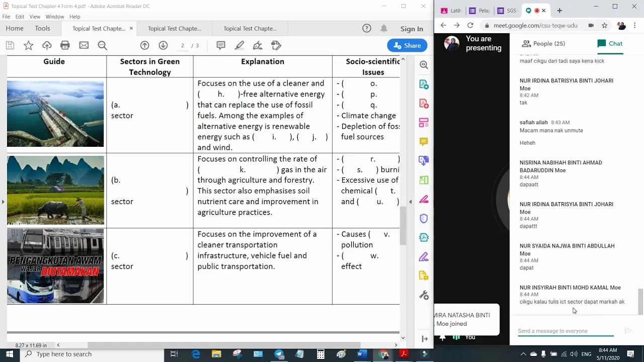Image resolution: width=644 pixels, height=362 pixels.
Task: Open Acrobat Help question mark icon
Action: pyautogui.click(x=367, y=29)
